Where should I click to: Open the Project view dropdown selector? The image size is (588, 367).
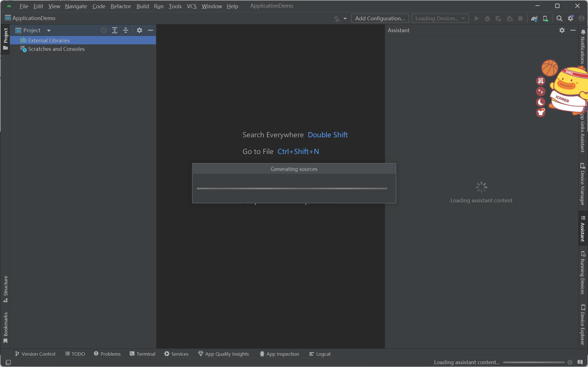48,30
